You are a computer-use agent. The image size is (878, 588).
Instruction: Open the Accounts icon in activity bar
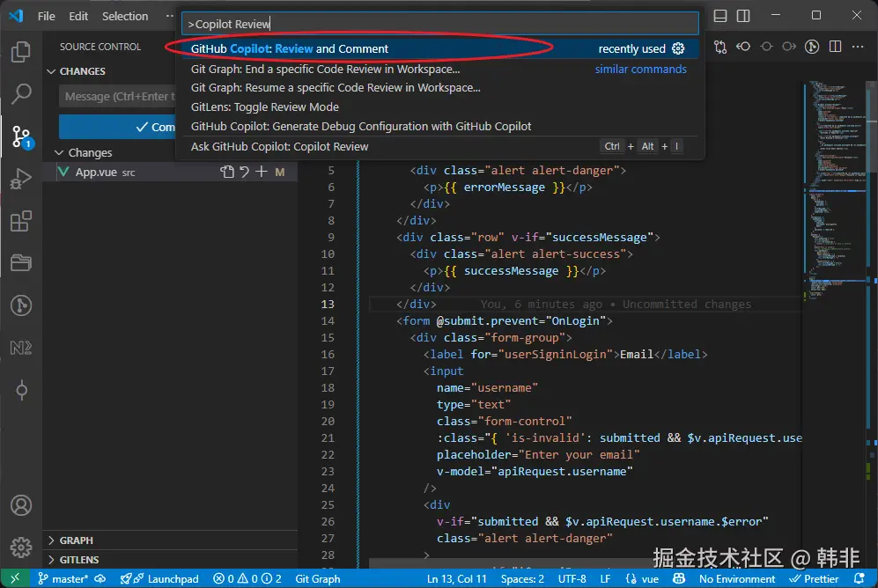click(x=20, y=506)
